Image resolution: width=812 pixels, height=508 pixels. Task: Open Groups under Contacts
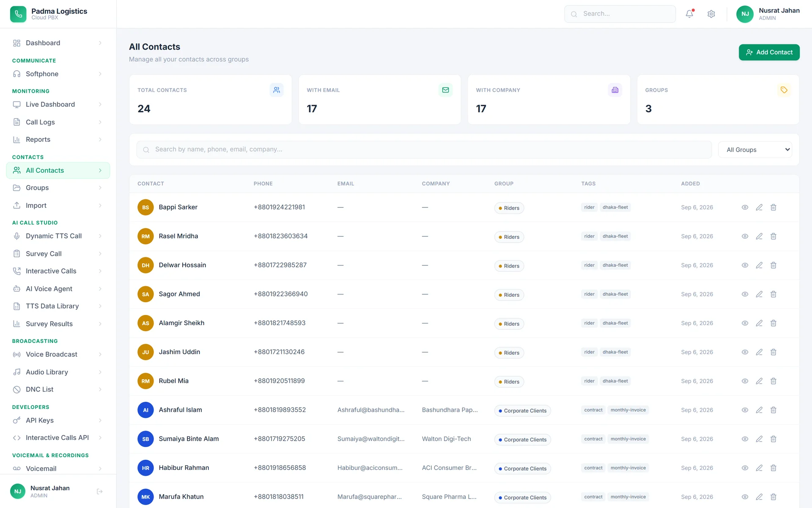[x=58, y=188]
